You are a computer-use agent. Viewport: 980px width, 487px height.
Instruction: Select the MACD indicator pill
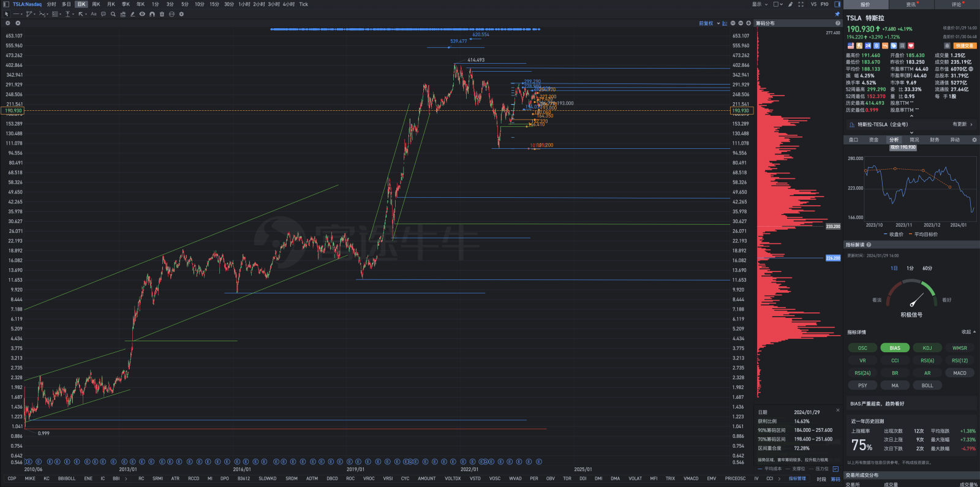[959, 373]
